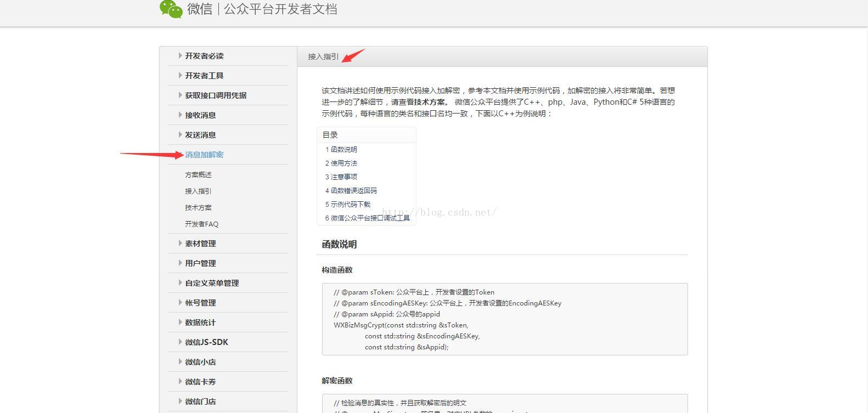Open the 微信小店 menu item
The height and width of the screenshot is (413, 868).
click(x=200, y=362)
